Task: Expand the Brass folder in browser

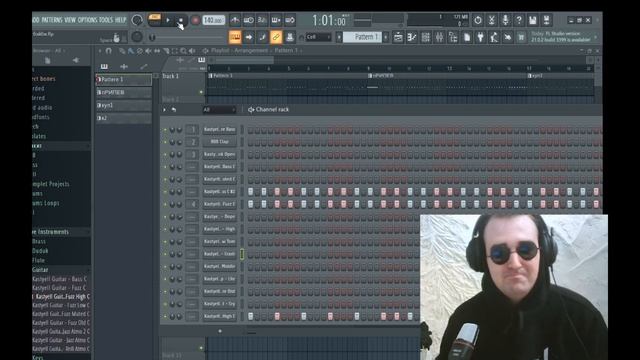Action: coord(39,242)
